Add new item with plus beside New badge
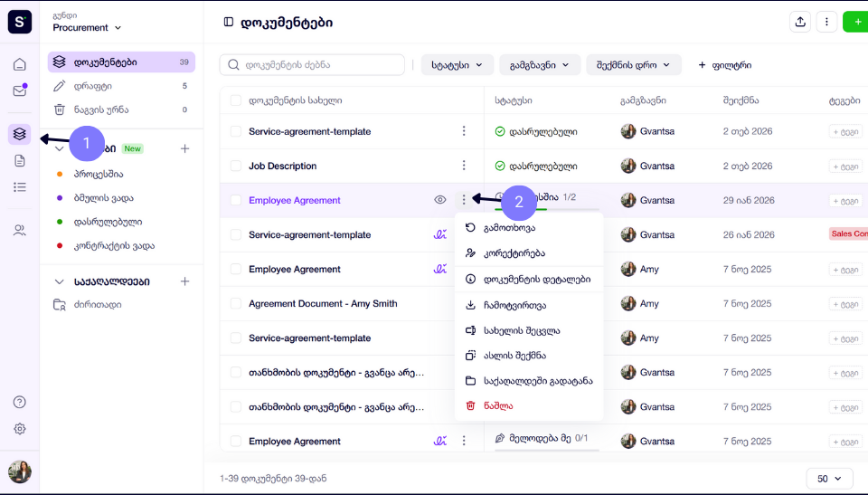Viewport: 868px width, 495px height. [x=184, y=148]
